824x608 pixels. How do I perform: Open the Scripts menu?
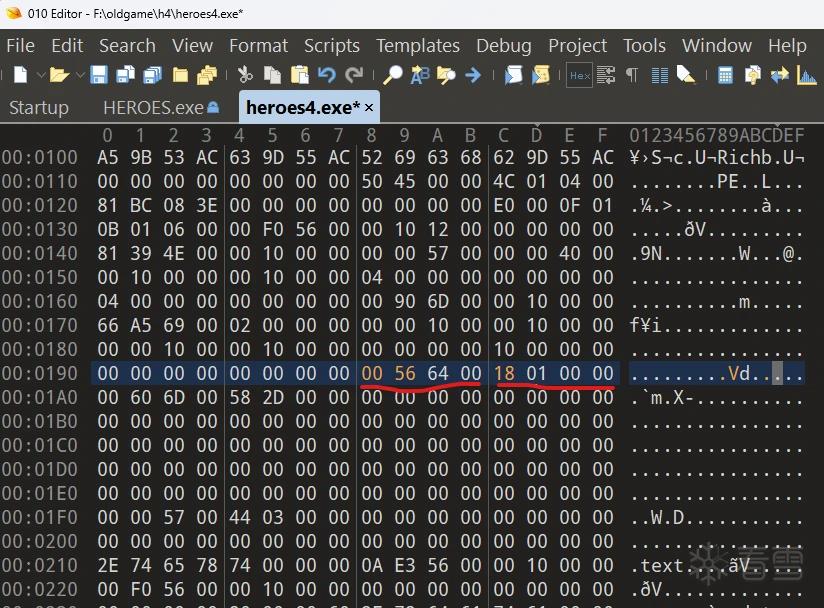[x=332, y=46]
